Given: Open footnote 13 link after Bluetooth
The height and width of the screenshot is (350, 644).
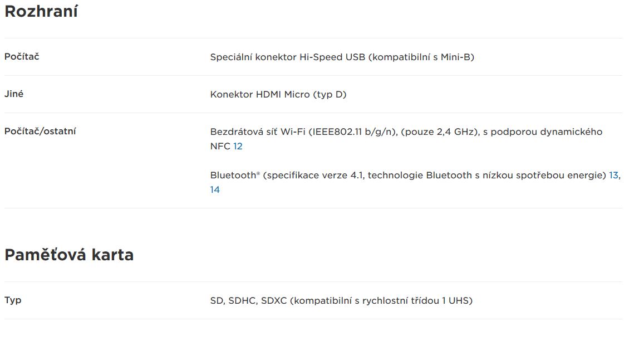Looking at the screenshot, I should (x=613, y=175).
